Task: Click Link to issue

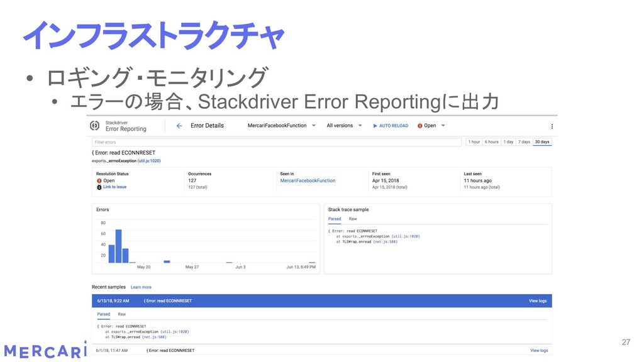Action: (114, 187)
